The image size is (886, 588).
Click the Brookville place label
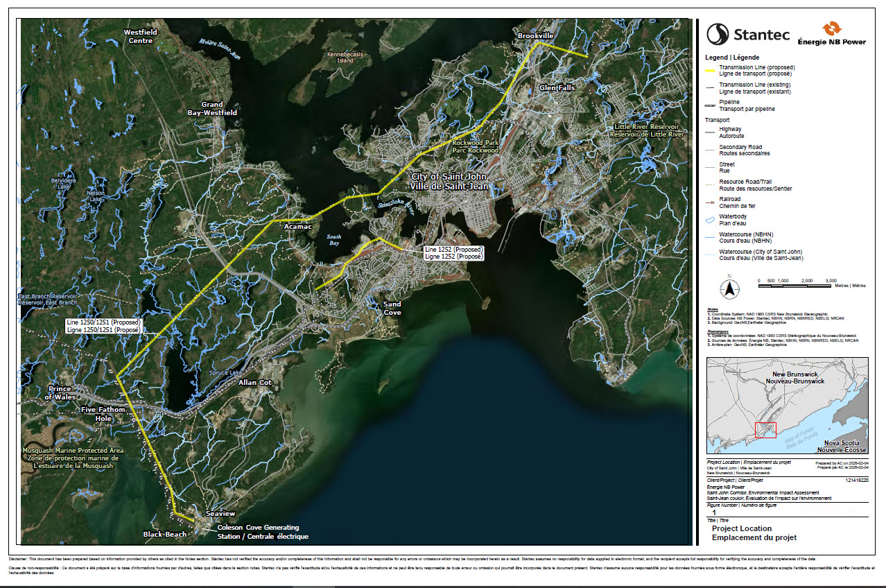coord(536,35)
